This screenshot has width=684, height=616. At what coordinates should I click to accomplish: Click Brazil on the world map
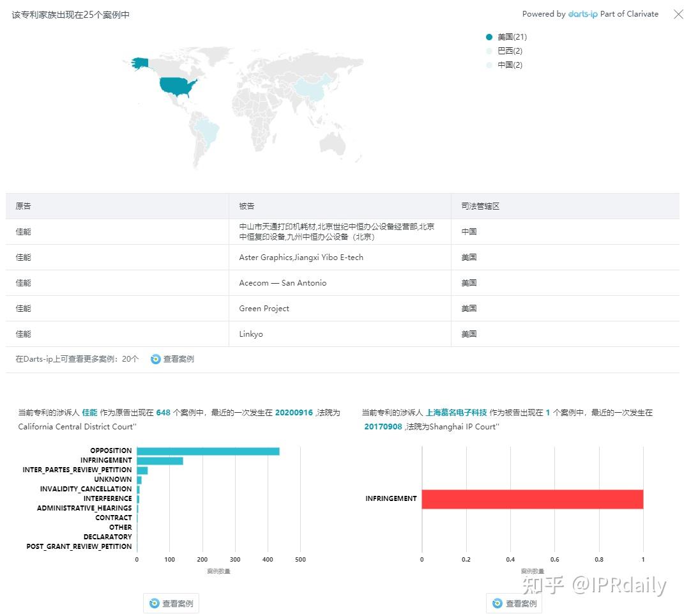tap(208, 132)
